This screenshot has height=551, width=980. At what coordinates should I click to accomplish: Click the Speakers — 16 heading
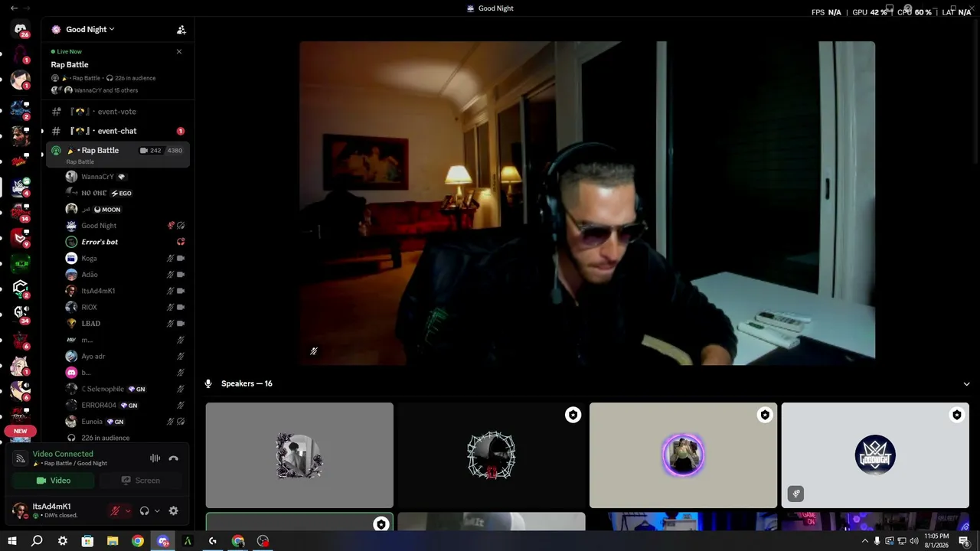pyautogui.click(x=247, y=383)
